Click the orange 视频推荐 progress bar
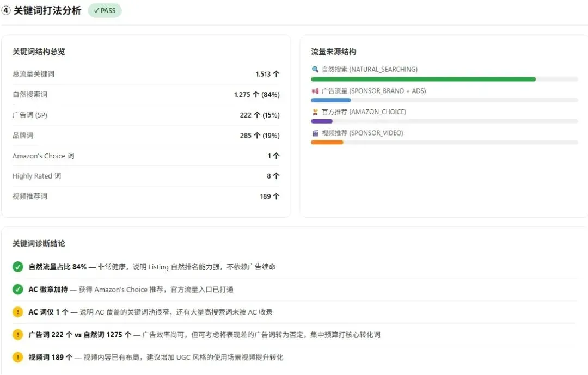588x375 pixels. [327, 142]
